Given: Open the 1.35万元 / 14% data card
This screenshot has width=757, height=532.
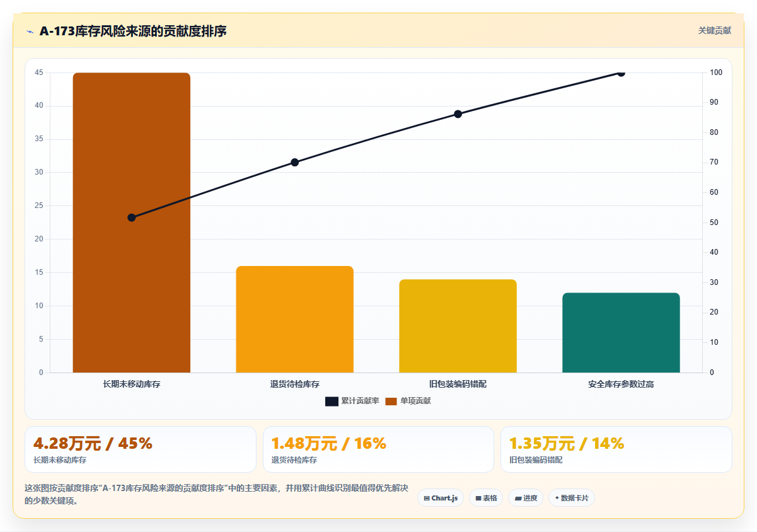Looking at the screenshot, I should (x=616, y=449).
